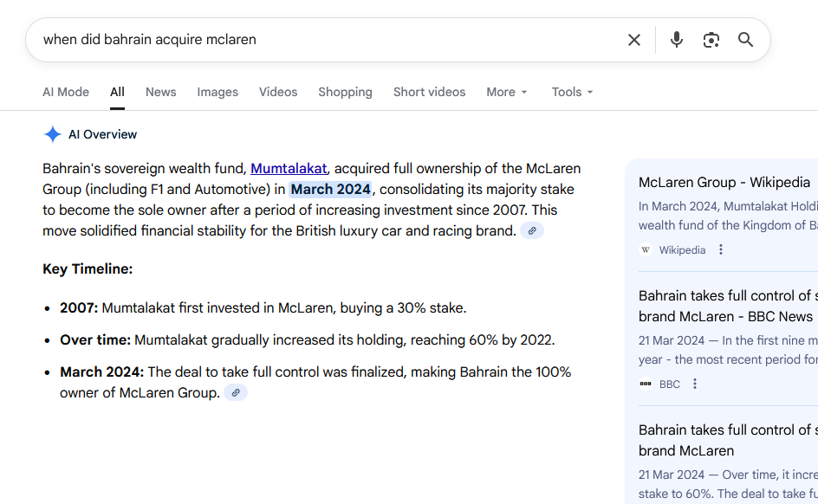Click the Wikipedia source favicon

pyautogui.click(x=646, y=250)
